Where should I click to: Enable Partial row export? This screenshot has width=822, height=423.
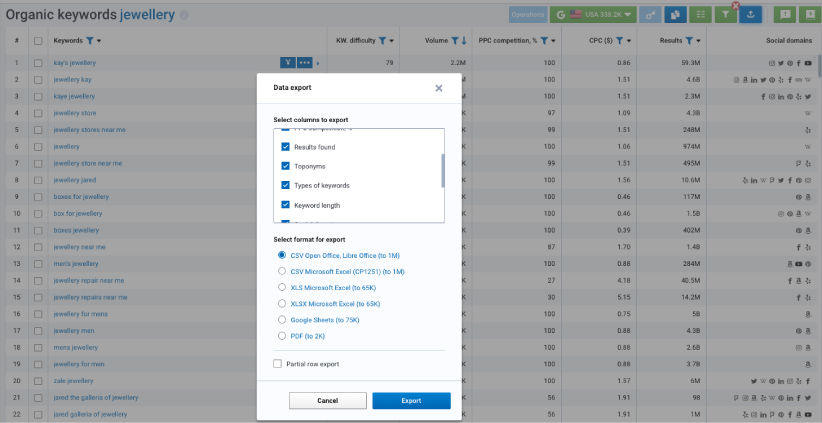[x=277, y=364]
